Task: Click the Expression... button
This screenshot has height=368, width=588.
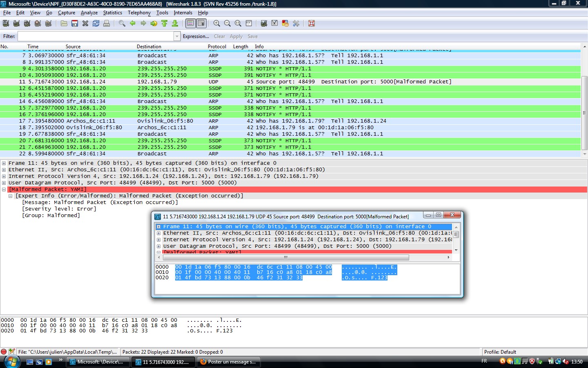Action: (x=196, y=36)
